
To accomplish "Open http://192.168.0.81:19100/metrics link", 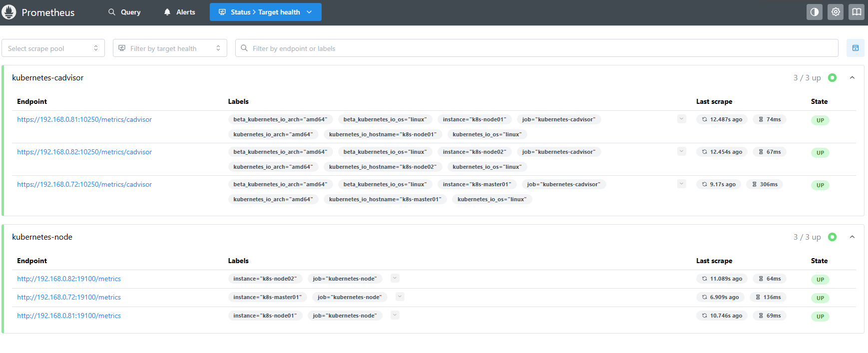I will click(x=69, y=316).
